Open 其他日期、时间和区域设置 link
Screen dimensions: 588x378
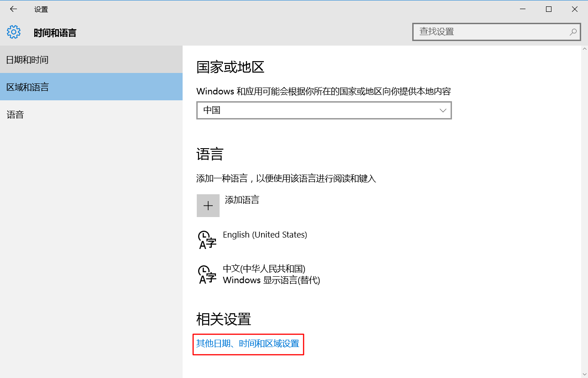click(x=248, y=343)
